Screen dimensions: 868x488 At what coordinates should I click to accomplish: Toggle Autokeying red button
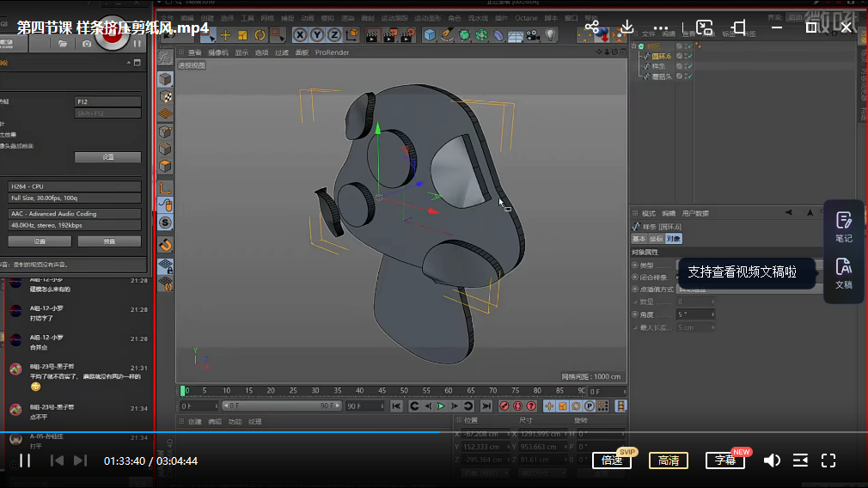517,406
